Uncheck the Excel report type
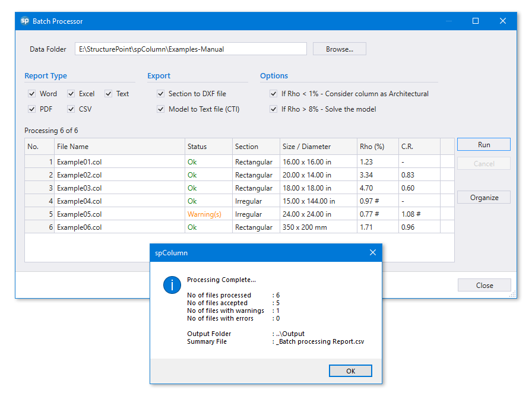The height and width of the screenshot is (396, 532). [71, 94]
